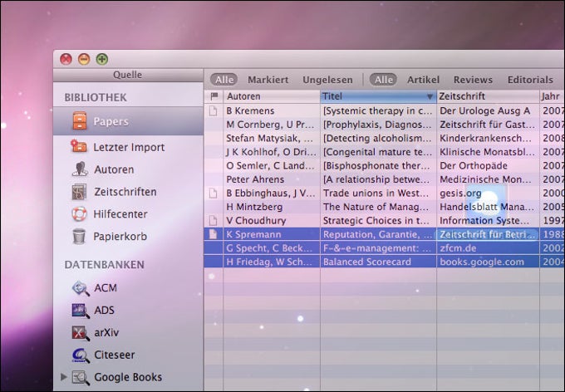The image size is (565, 392).
Task: Open the Hilfecenter sidebar entry
Action: [128, 214]
